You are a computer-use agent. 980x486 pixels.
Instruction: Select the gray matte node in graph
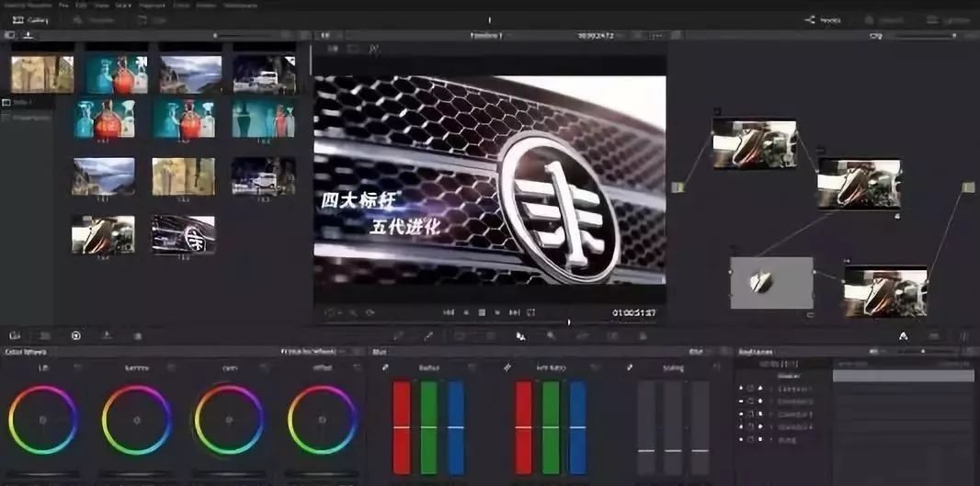pos(772,283)
